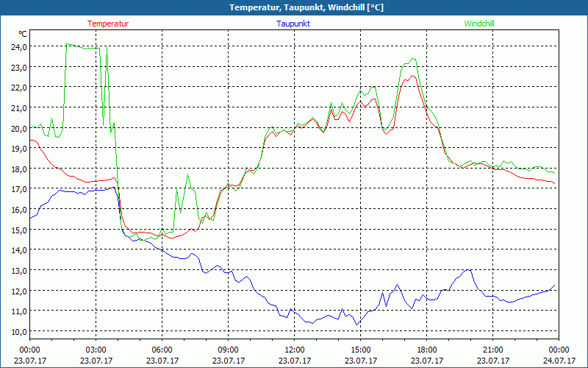The image size is (588, 368).
Task: Click the °C unit label
Action: coord(23,34)
